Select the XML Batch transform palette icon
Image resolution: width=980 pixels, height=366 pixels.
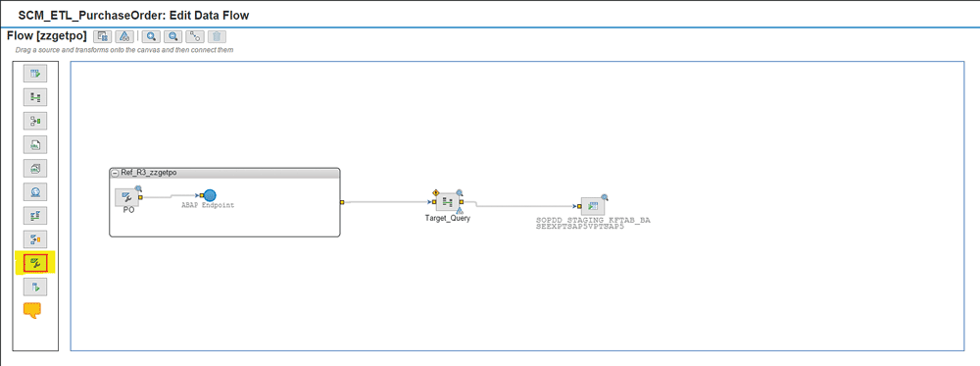coord(35,169)
